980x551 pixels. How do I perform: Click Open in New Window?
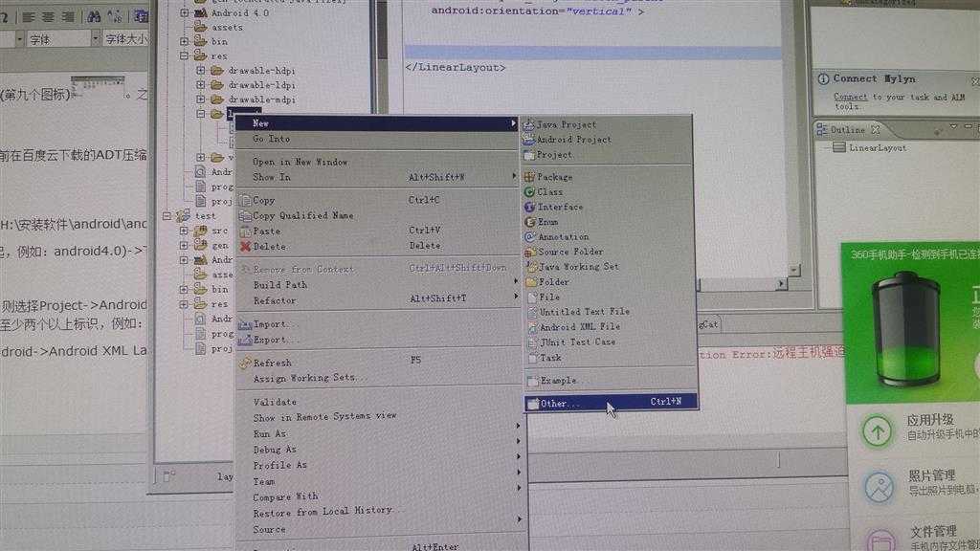(x=378, y=162)
